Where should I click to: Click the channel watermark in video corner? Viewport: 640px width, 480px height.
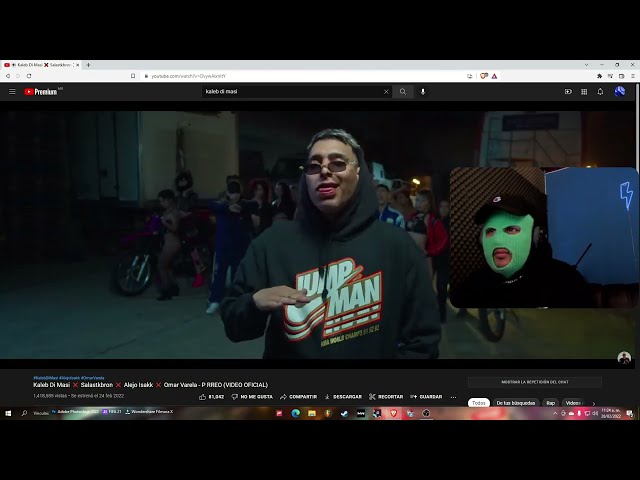624,358
